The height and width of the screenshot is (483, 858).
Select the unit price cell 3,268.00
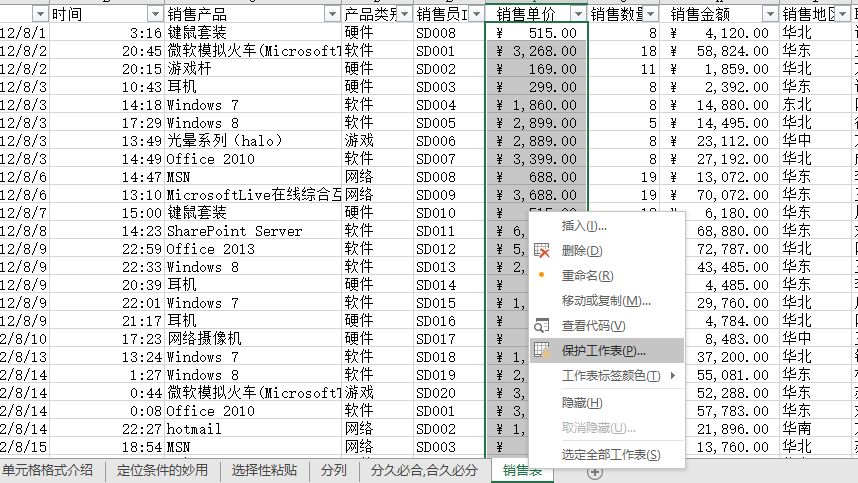click(x=536, y=51)
